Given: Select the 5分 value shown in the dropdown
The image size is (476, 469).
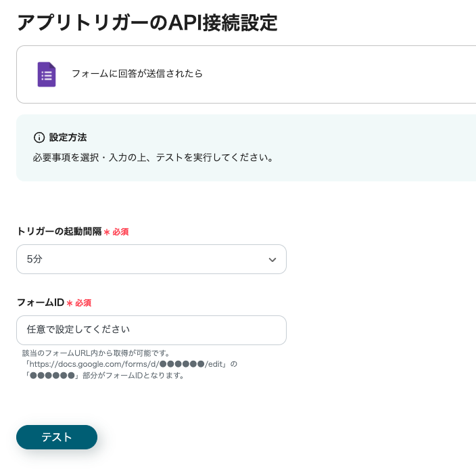Looking at the screenshot, I should 34,259.
